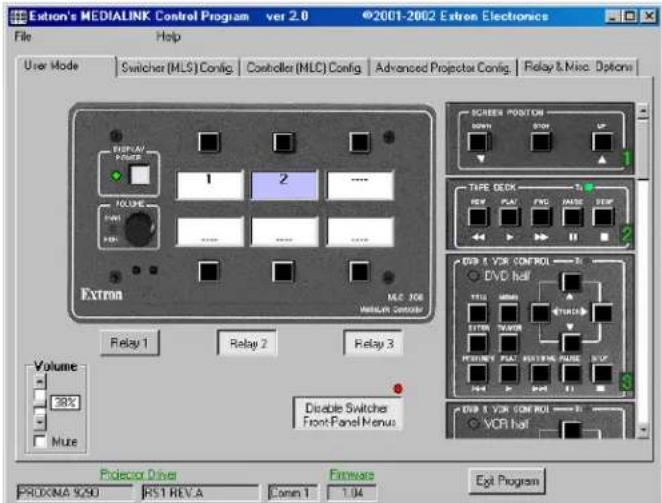Viewport: 662px width, 503px height.
Task: Click the Firmware link
Action: pyautogui.click(x=352, y=475)
